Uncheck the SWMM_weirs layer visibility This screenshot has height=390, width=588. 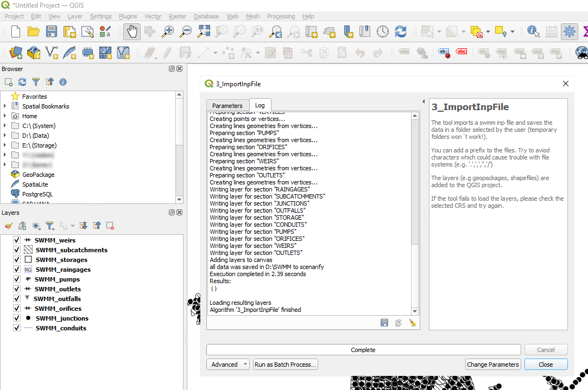click(x=17, y=240)
